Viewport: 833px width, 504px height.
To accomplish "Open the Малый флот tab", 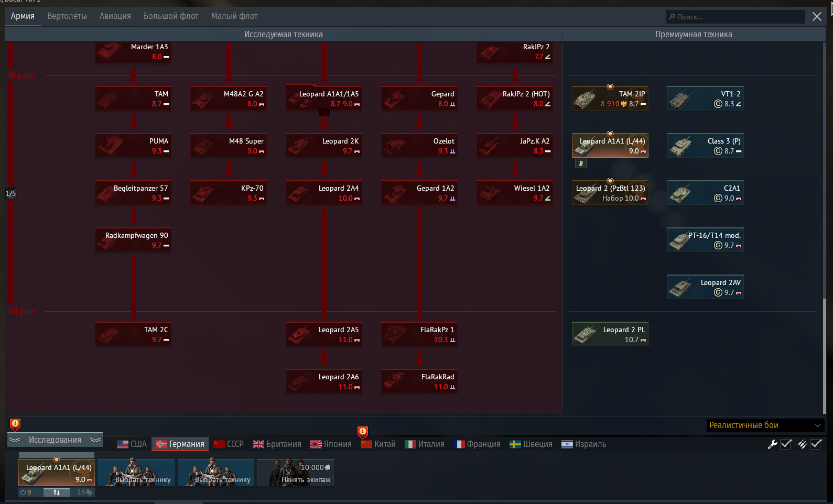I will (234, 16).
